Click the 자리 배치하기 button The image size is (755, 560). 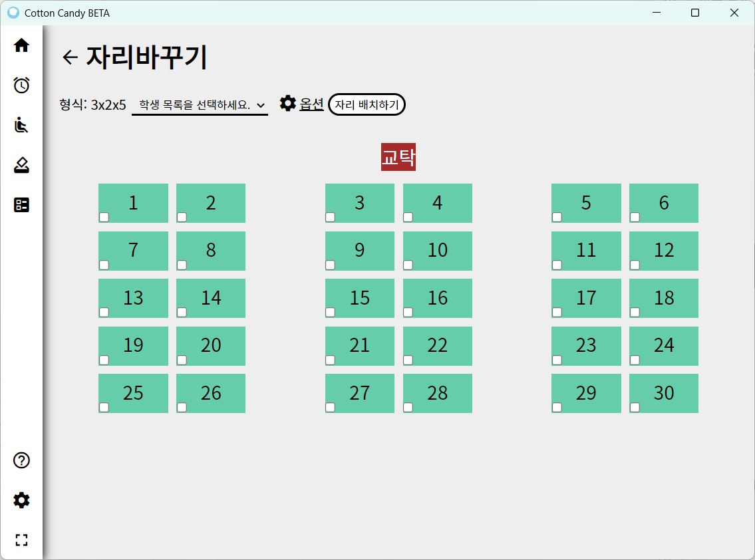[x=367, y=104]
